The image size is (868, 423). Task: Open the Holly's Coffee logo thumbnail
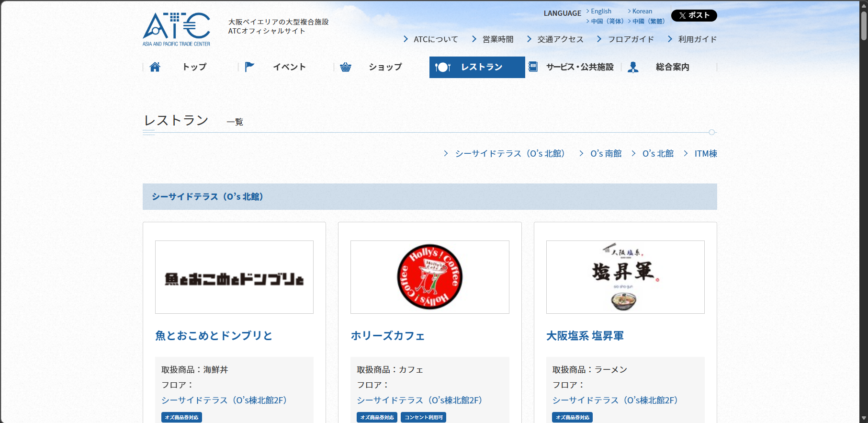coord(429,277)
